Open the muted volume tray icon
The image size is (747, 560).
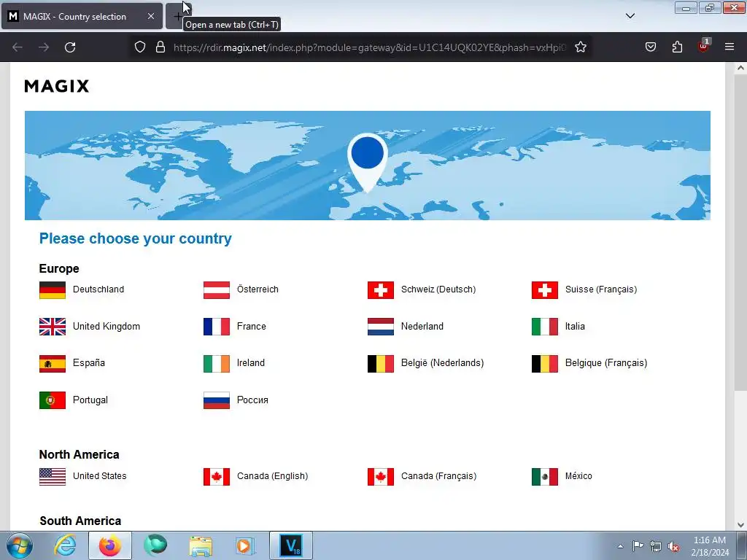(673, 546)
